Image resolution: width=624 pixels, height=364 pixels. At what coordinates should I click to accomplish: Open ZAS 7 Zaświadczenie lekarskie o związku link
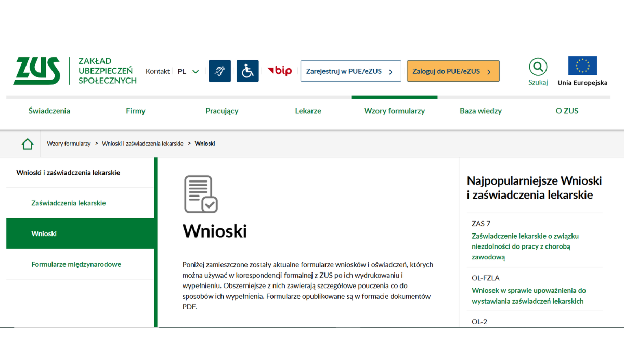tap(525, 246)
